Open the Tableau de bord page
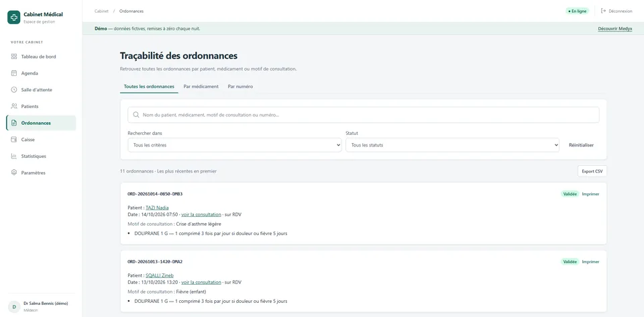644x317 pixels. pos(41,56)
